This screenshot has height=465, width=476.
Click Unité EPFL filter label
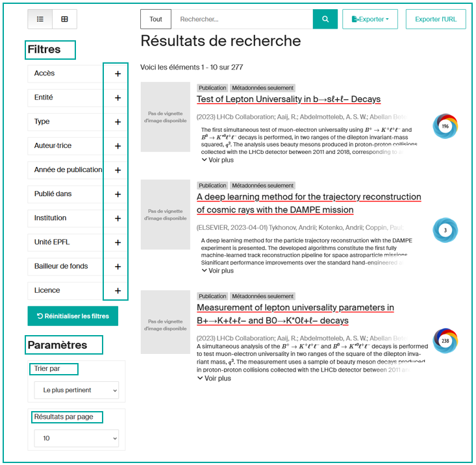pos(52,242)
